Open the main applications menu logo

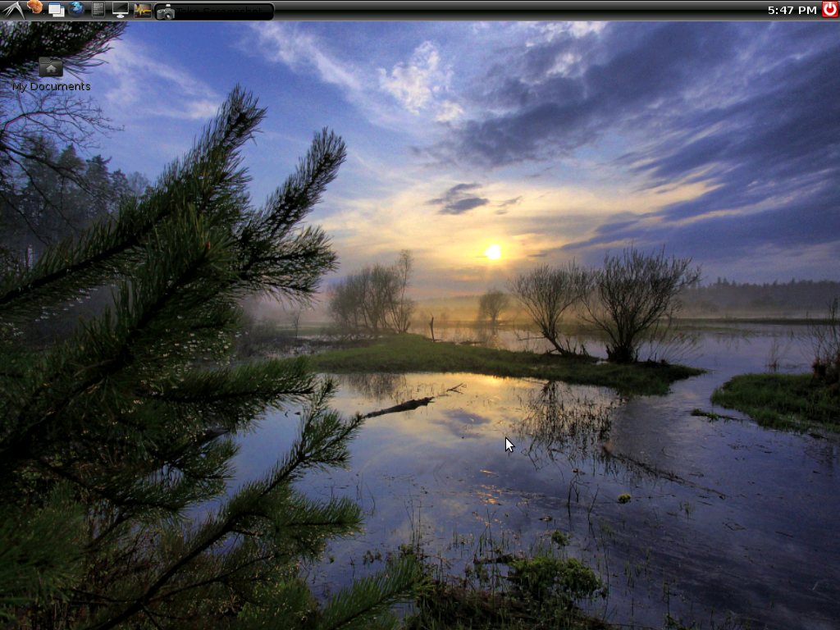[13, 10]
